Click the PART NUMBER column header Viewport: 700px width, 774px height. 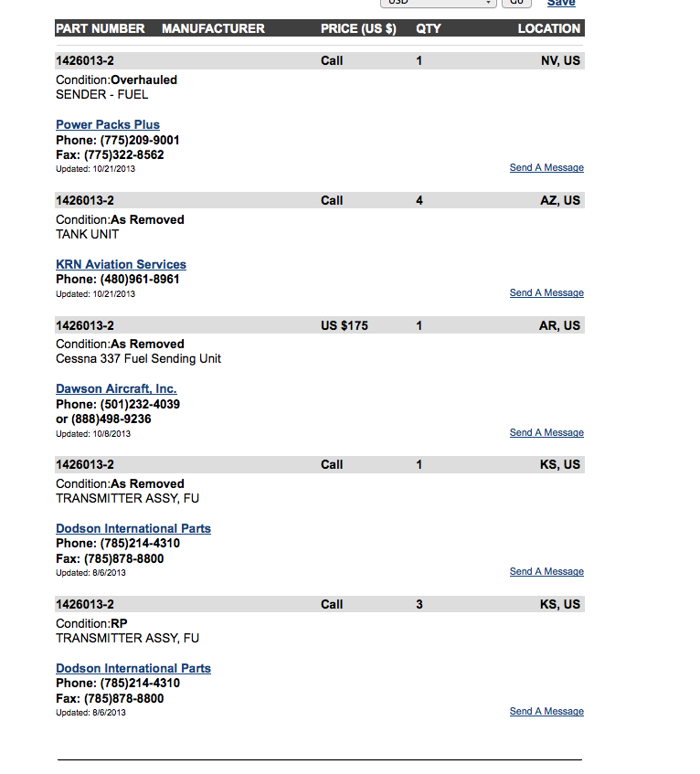(x=101, y=28)
